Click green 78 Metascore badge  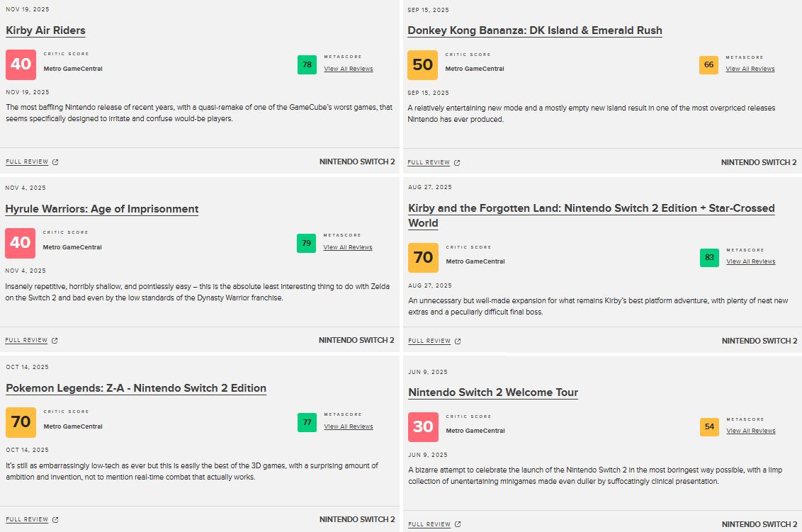pyautogui.click(x=307, y=64)
